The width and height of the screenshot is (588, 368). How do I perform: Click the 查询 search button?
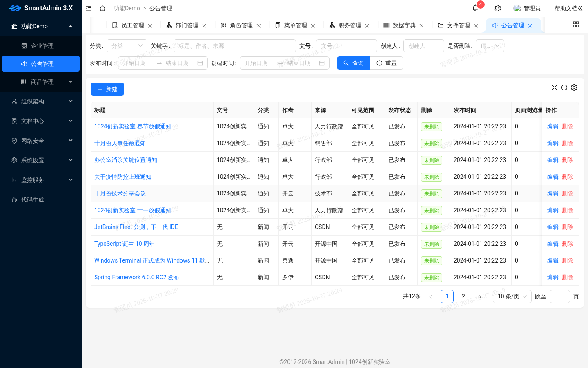(x=353, y=63)
